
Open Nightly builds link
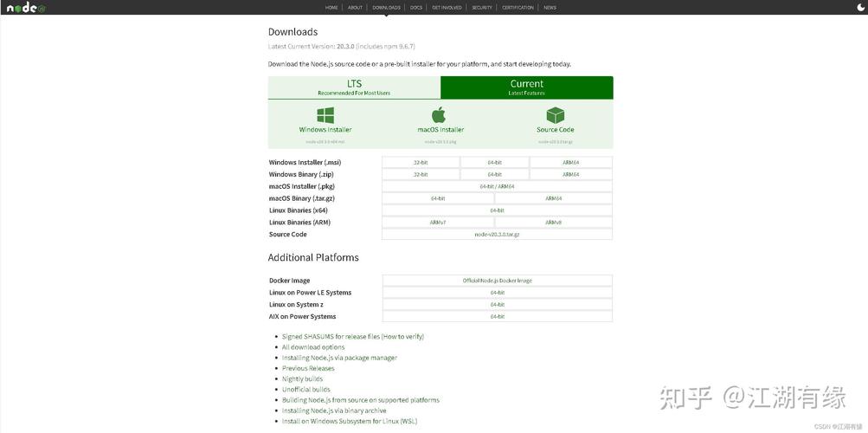pyautogui.click(x=302, y=378)
